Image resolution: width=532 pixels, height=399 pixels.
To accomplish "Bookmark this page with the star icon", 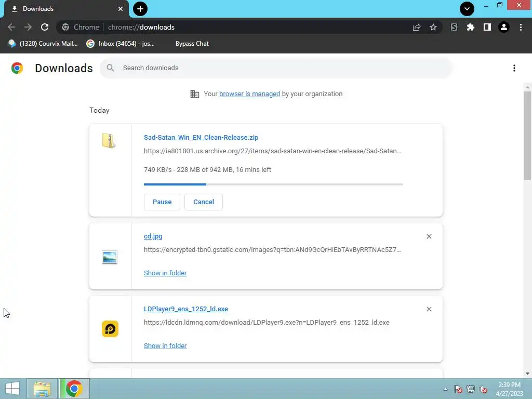I will (x=433, y=27).
